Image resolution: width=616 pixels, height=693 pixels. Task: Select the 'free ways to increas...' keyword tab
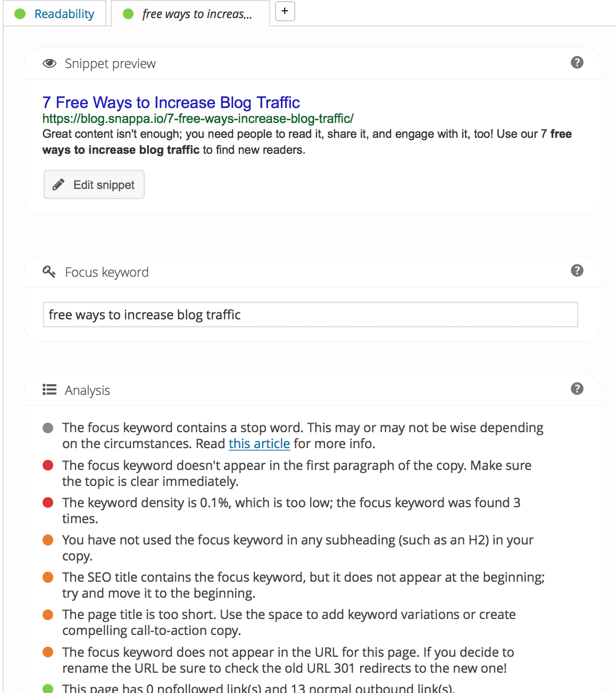[190, 14]
